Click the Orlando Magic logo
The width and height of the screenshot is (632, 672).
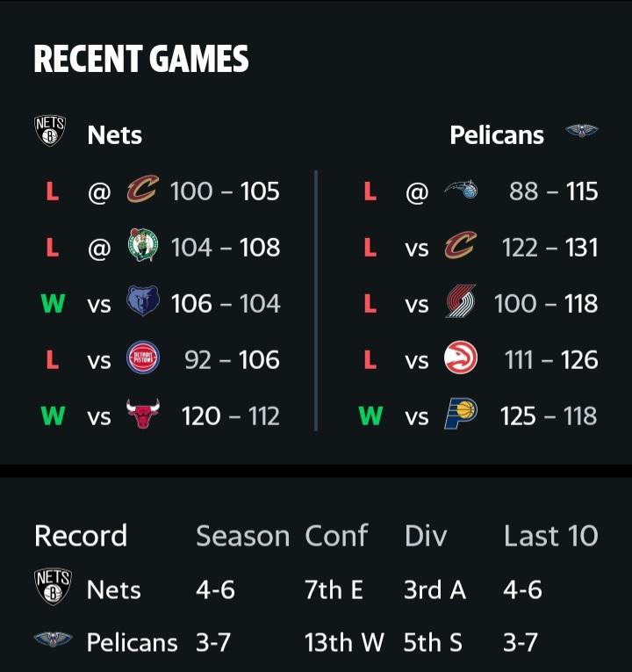461,190
